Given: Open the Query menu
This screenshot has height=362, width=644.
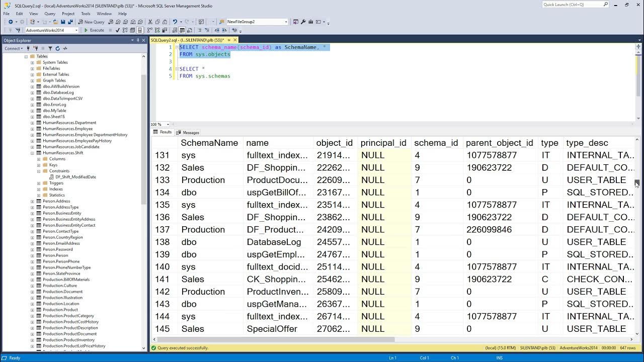Looking at the screenshot, I should tap(50, 14).
